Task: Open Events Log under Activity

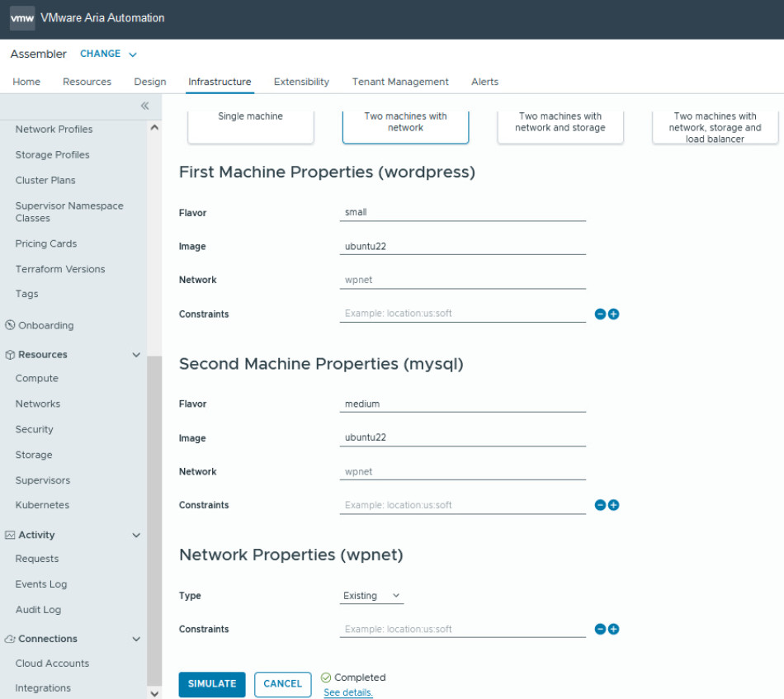Action: [41, 584]
